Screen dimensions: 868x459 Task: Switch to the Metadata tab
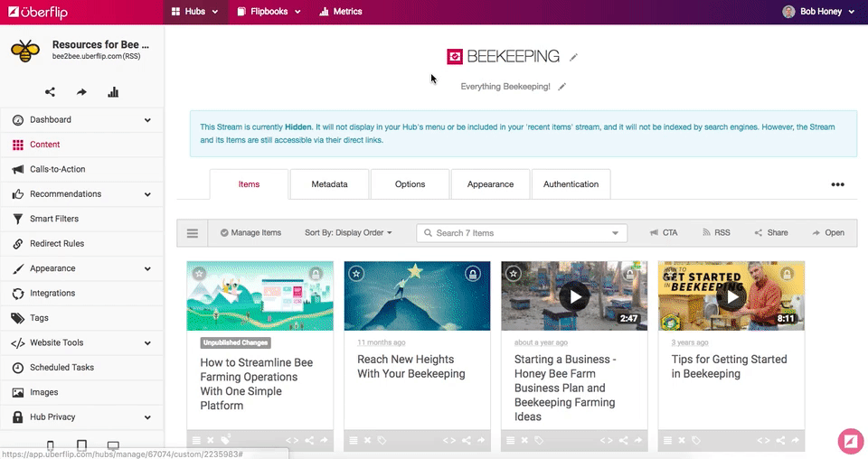(329, 184)
